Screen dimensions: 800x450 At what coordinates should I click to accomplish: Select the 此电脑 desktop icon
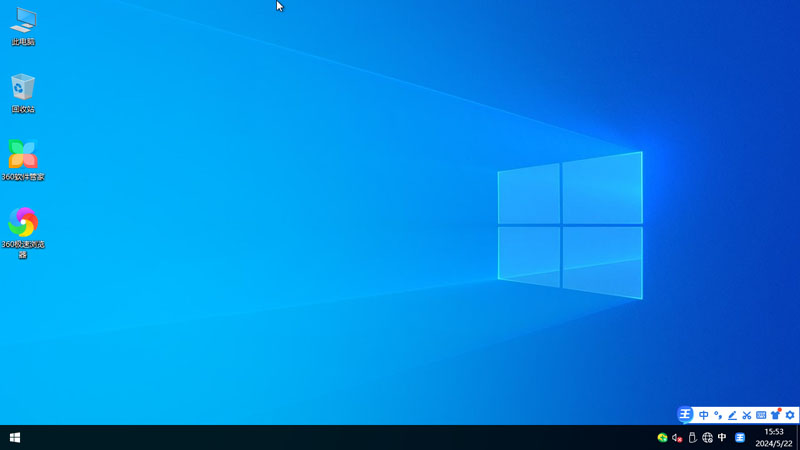tap(23, 27)
